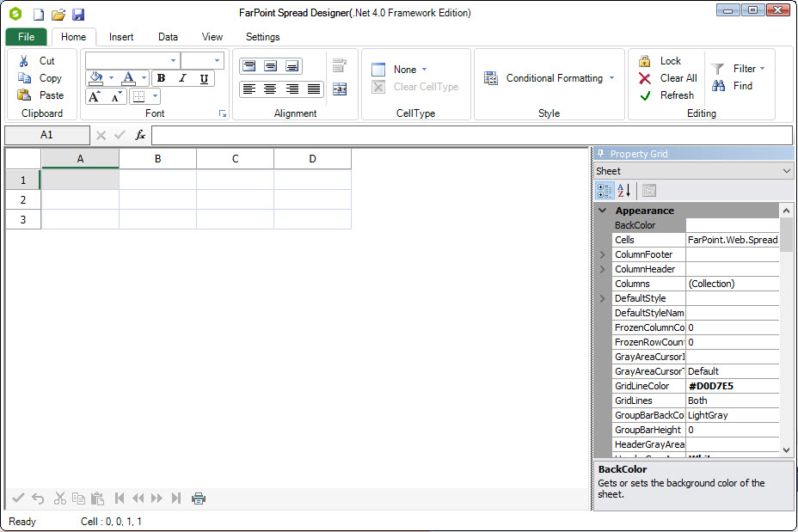Open a file using the folder icon
The height and width of the screenshot is (532, 798).
point(58,15)
